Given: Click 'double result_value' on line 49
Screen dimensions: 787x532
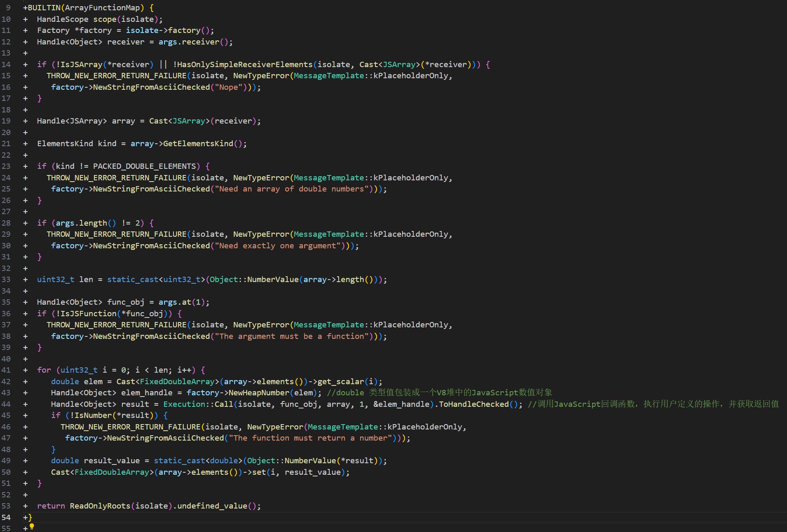Looking at the screenshot, I should (95, 461).
